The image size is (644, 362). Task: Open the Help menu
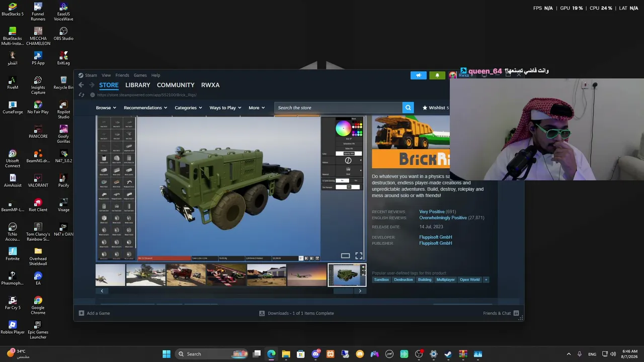tap(155, 75)
